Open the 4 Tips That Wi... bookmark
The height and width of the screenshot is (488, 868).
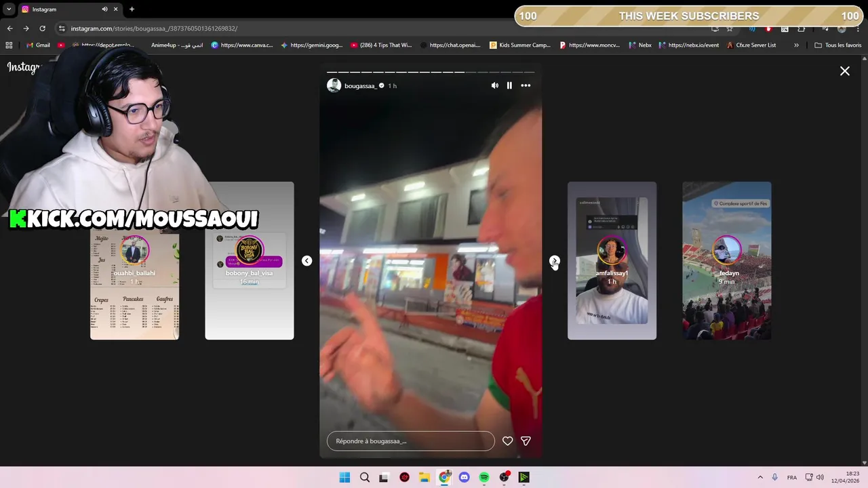(x=381, y=45)
